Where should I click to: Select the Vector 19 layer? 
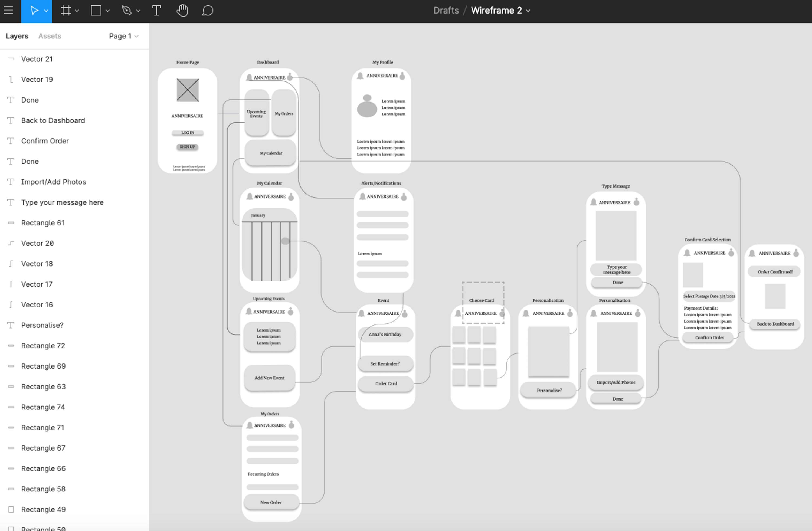[x=74, y=80]
